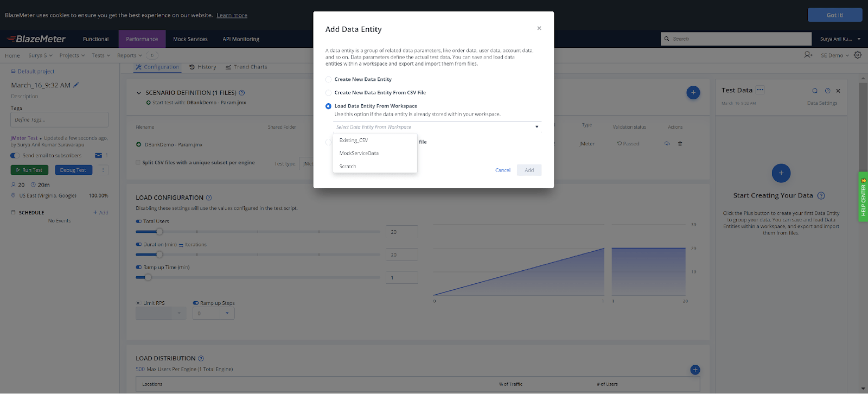Open Select Data Entity From Workspace dropdown

click(437, 127)
